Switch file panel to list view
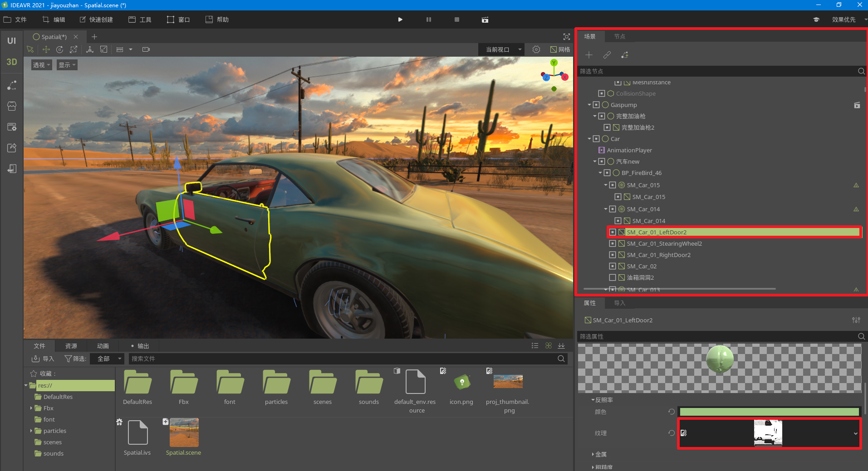868x471 pixels. tap(535, 346)
